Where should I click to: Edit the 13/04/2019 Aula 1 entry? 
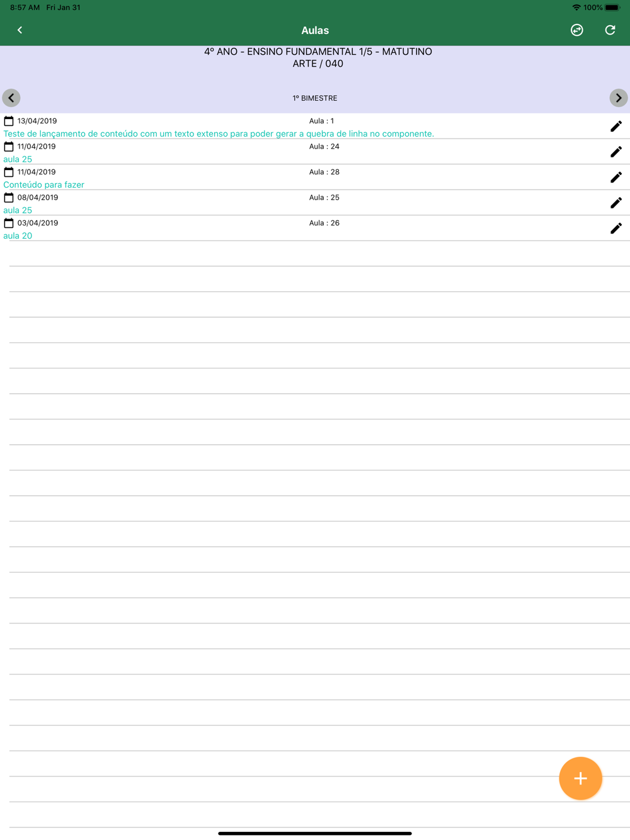pyautogui.click(x=616, y=127)
